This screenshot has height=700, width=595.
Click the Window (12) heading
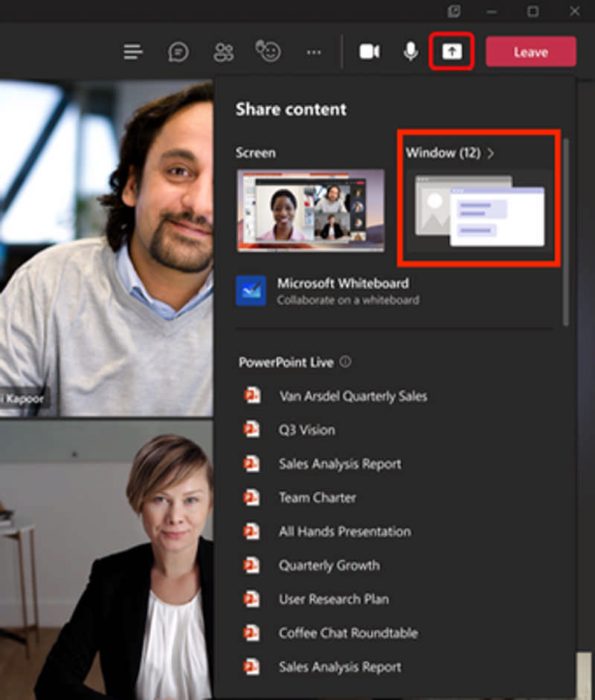tap(443, 153)
